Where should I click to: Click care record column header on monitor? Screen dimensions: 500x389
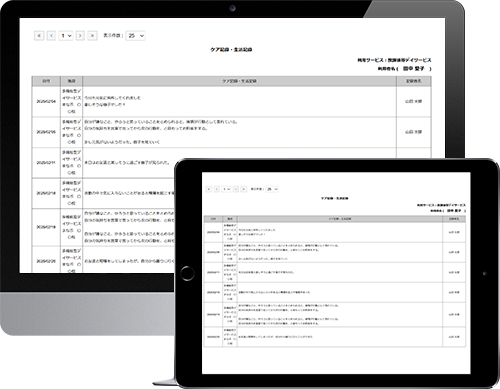[239, 81]
